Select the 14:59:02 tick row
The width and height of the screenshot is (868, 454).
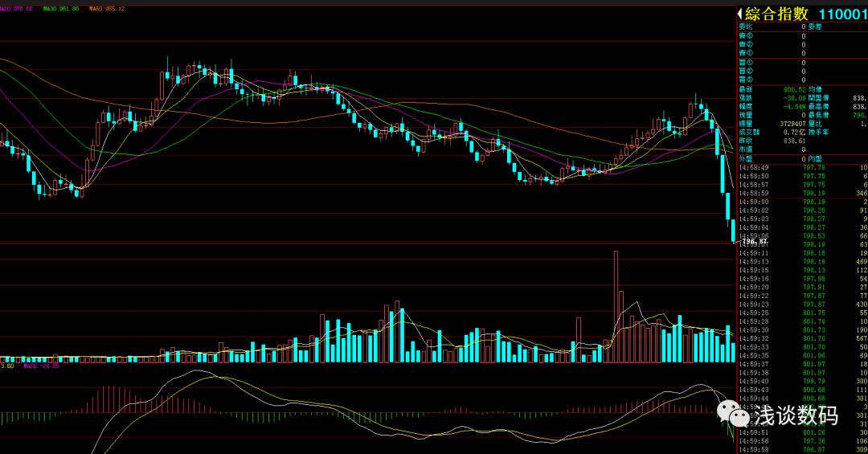803,211
